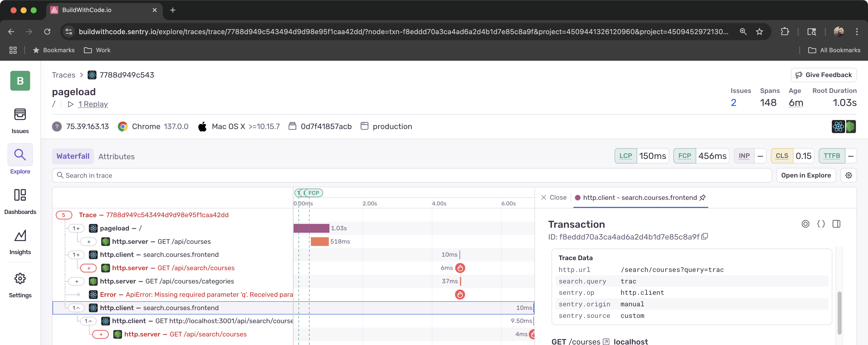This screenshot has width=868, height=345.
Task: Click the trace root badge showing 5
Action: [64, 215]
